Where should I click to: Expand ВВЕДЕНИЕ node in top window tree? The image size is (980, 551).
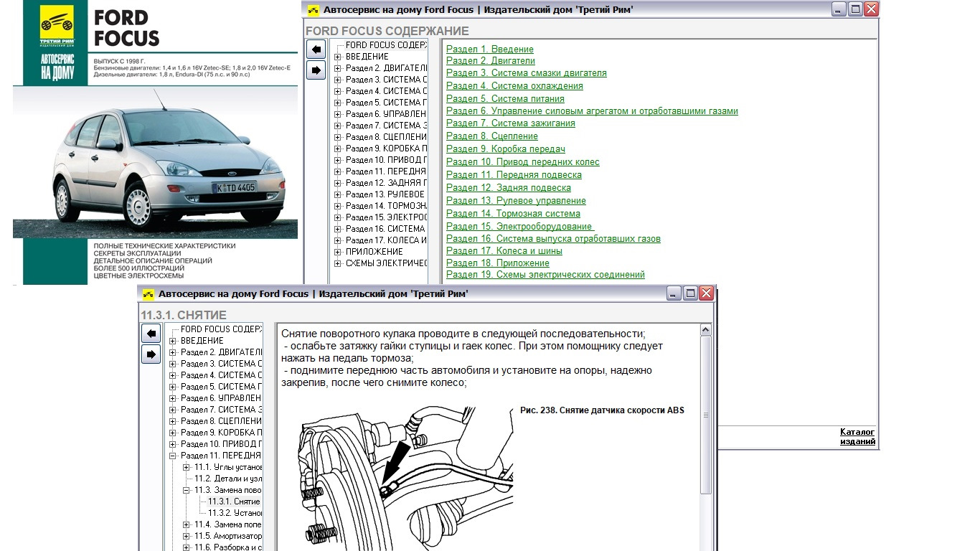tap(338, 57)
